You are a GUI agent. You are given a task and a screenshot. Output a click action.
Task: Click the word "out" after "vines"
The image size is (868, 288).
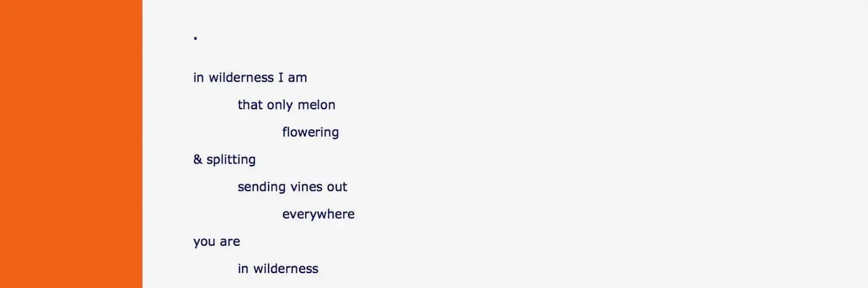point(337,187)
